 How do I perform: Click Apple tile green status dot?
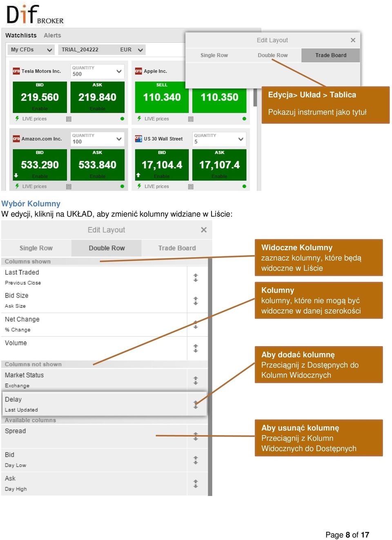tap(244, 119)
